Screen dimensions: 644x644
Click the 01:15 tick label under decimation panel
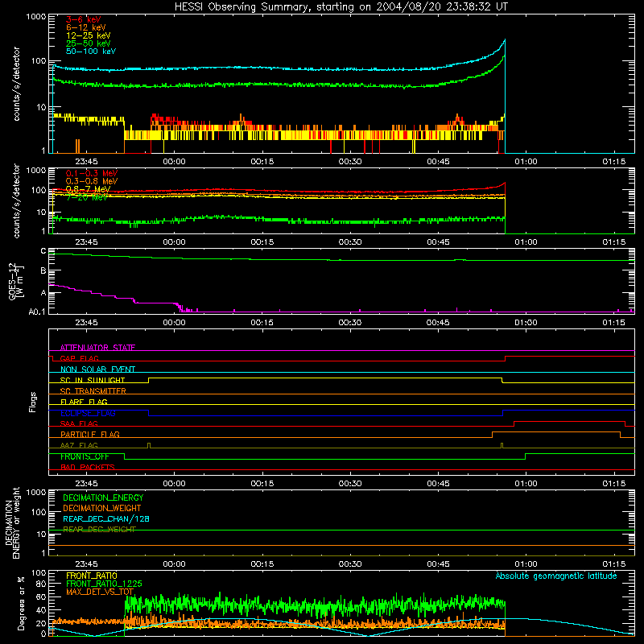pos(613,564)
